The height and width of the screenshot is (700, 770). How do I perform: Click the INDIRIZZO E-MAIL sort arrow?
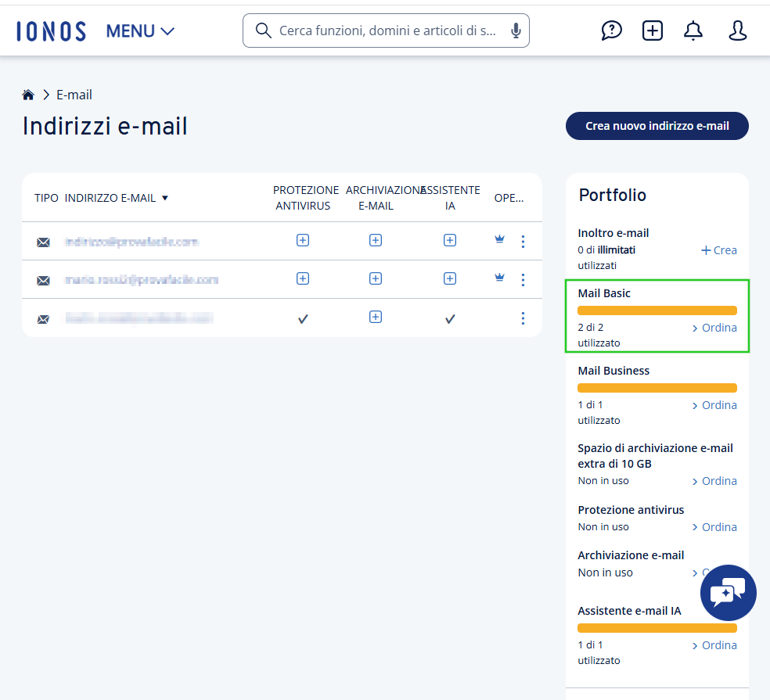[x=165, y=198]
